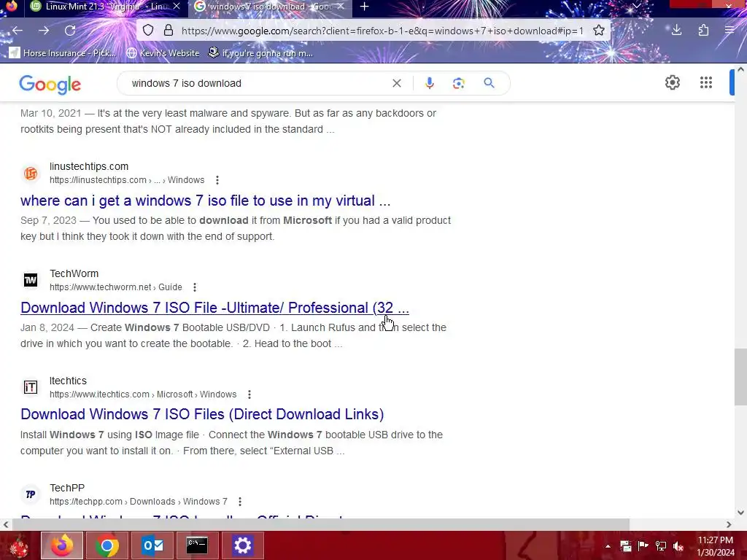Click the Itechtics site favicon
This screenshot has width=747, height=560.
click(31, 387)
